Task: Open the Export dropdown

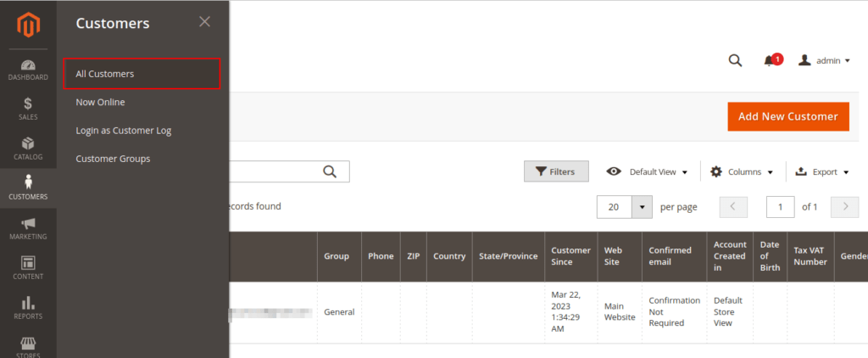Action: click(821, 171)
